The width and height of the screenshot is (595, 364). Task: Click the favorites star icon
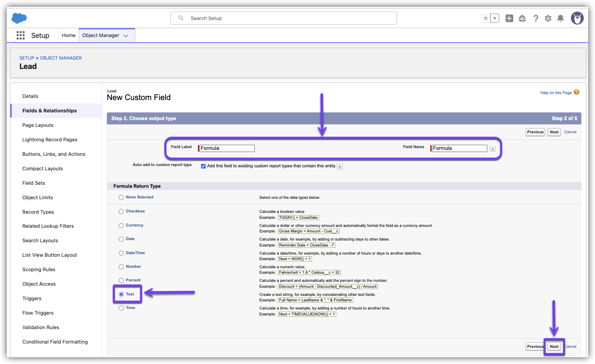486,18
